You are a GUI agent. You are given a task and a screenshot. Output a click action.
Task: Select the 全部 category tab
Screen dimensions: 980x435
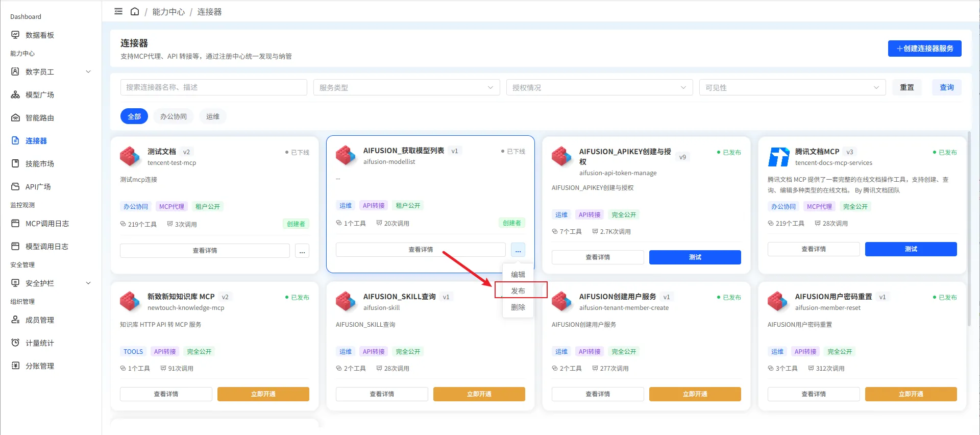(134, 116)
